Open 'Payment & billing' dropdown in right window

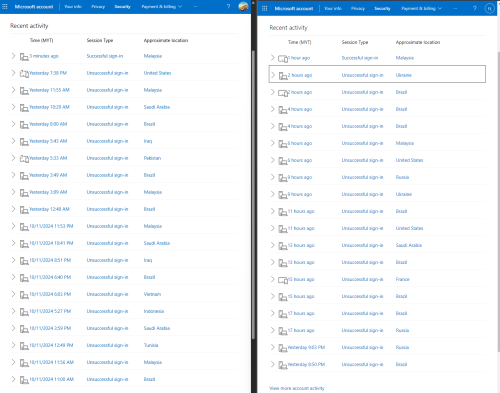coord(421,9)
